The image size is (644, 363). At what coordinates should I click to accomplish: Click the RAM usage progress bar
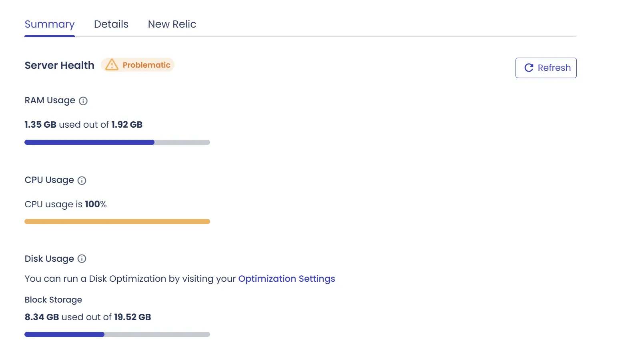117,142
